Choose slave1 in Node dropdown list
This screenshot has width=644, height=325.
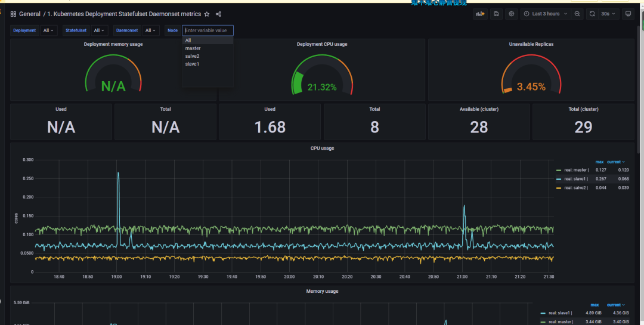click(208, 64)
